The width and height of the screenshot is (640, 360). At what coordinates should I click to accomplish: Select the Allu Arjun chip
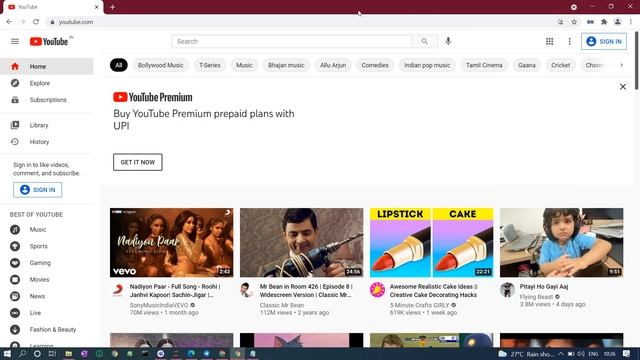pyautogui.click(x=333, y=65)
